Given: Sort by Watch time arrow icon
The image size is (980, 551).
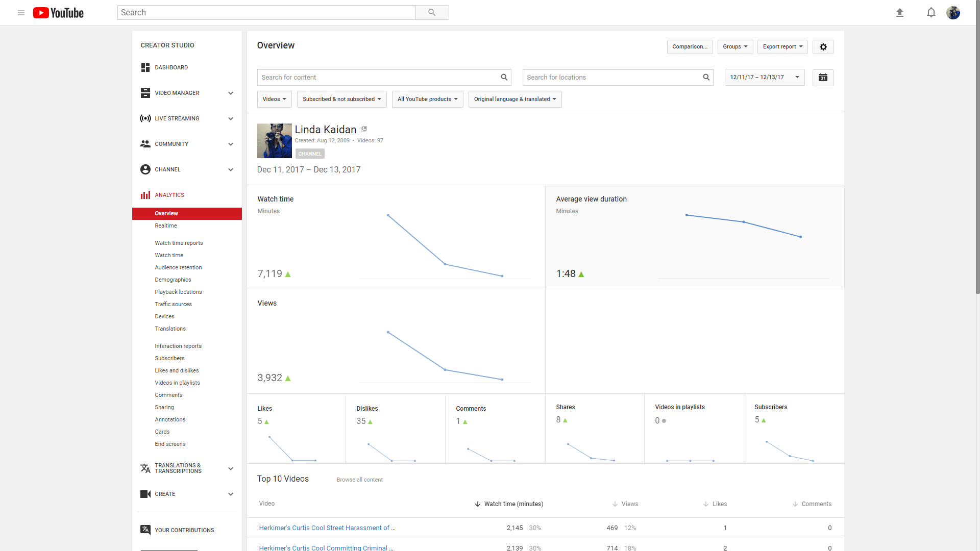Looking at the screenshot, I should (478, 504).
